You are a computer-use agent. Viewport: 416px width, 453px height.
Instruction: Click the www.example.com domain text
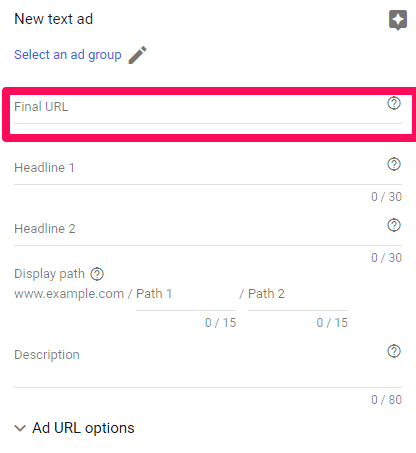[x=69, y=294]
